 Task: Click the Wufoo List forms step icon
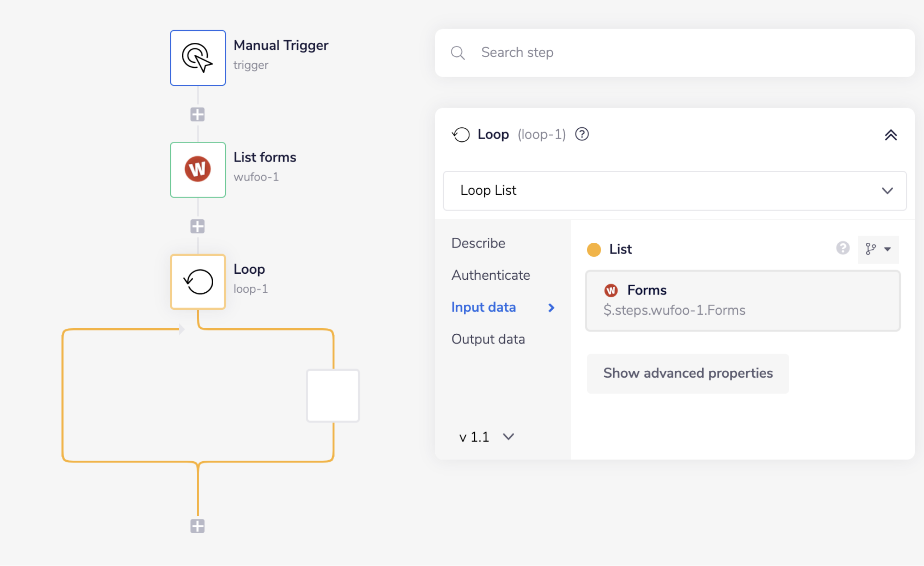198,170
